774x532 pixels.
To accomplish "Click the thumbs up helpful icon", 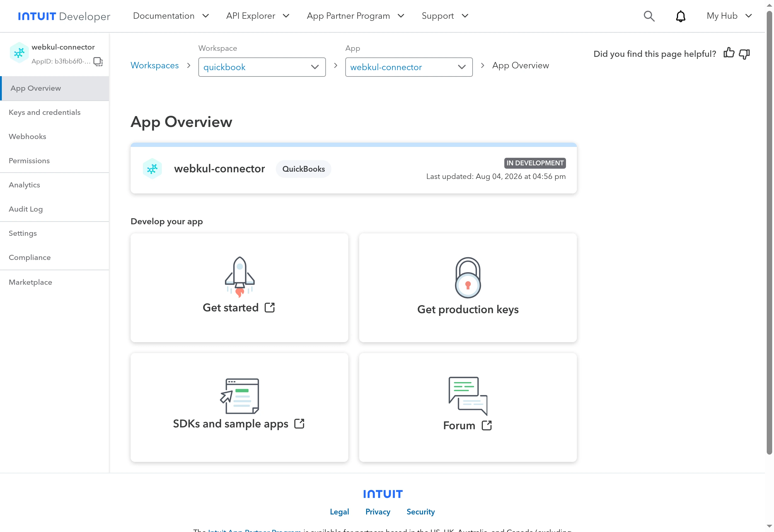I will [x=729, y=53].
